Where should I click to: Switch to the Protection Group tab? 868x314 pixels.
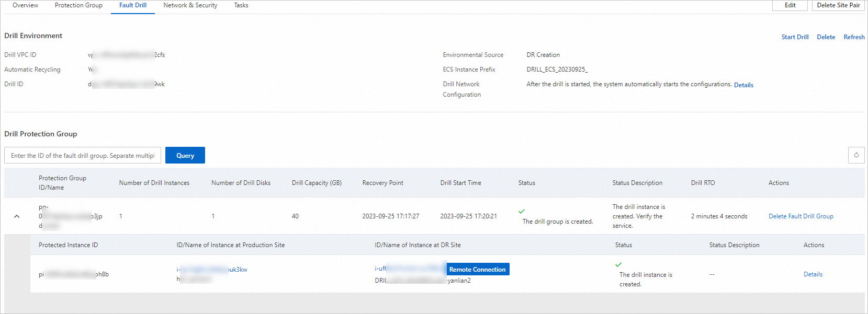[x=78, y=5]
